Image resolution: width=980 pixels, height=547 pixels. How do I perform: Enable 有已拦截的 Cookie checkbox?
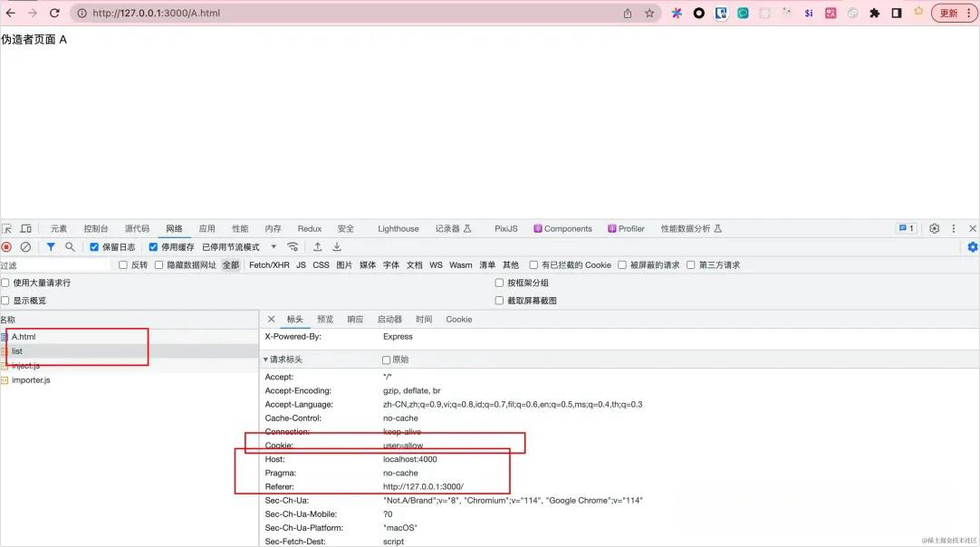533,265
